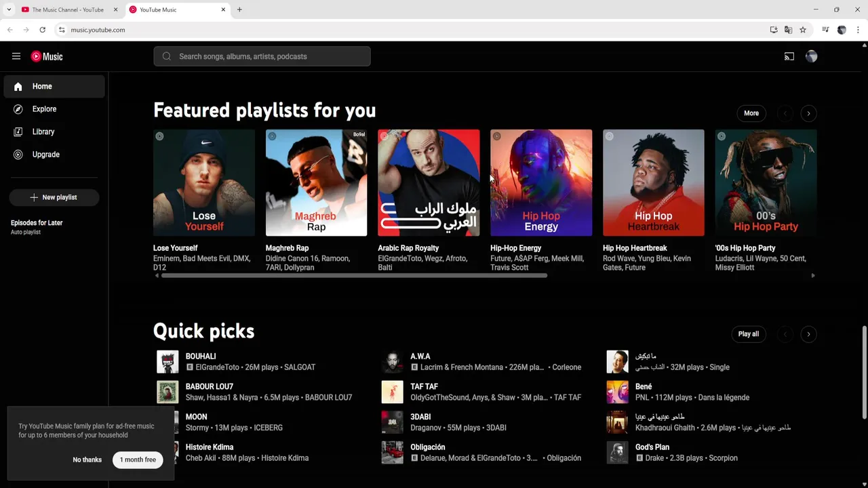Open media controls icon in Chrome toolbar
Viewport: 868px width, 488px height.
(825, 30)
